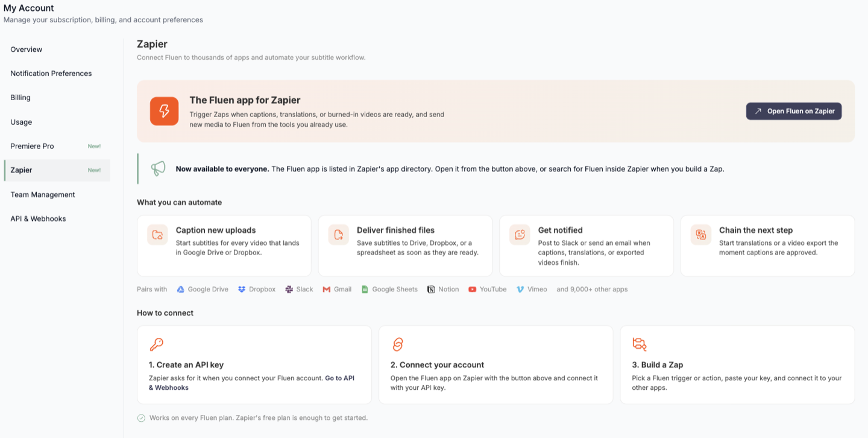868x438 pixels.
Task: Click the What you can automate heading
Action: [180, 202]
